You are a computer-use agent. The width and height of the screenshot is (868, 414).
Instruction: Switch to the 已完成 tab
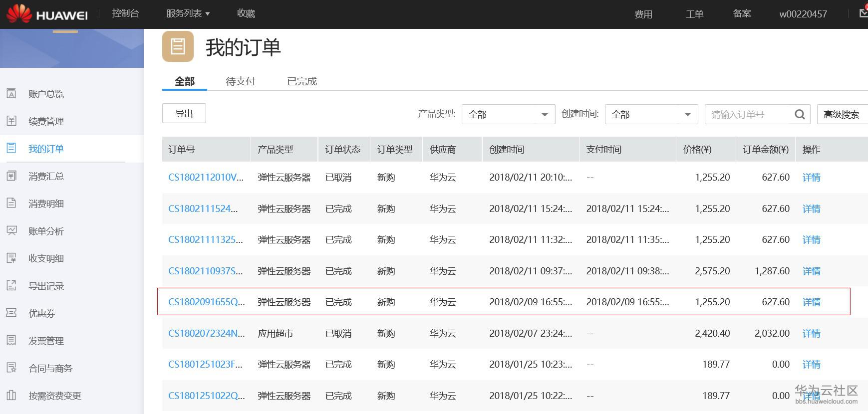(302, 81)
